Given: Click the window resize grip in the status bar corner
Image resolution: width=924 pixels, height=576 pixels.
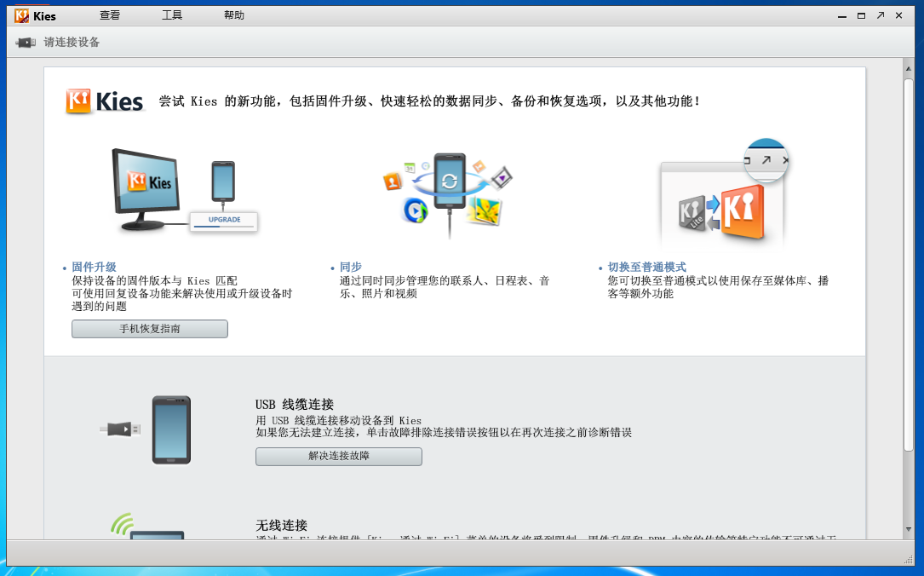Looking at the screenshot, I should pos(908,559).
